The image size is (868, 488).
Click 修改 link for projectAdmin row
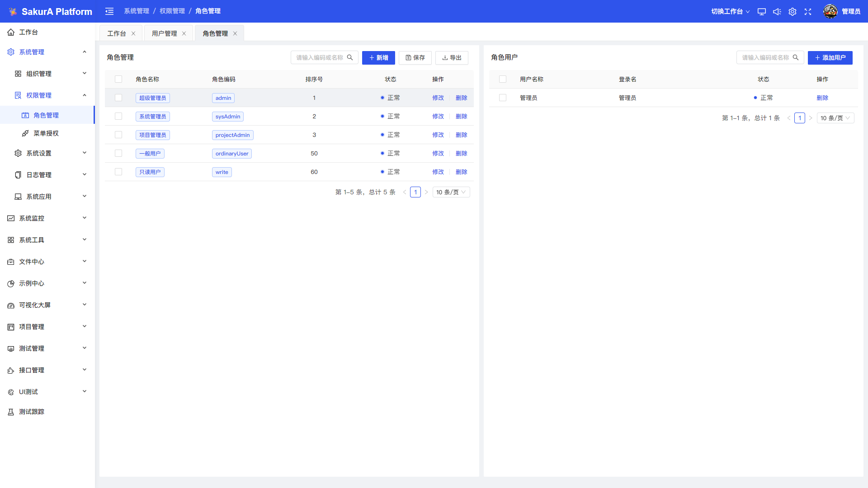click(438, 135)
